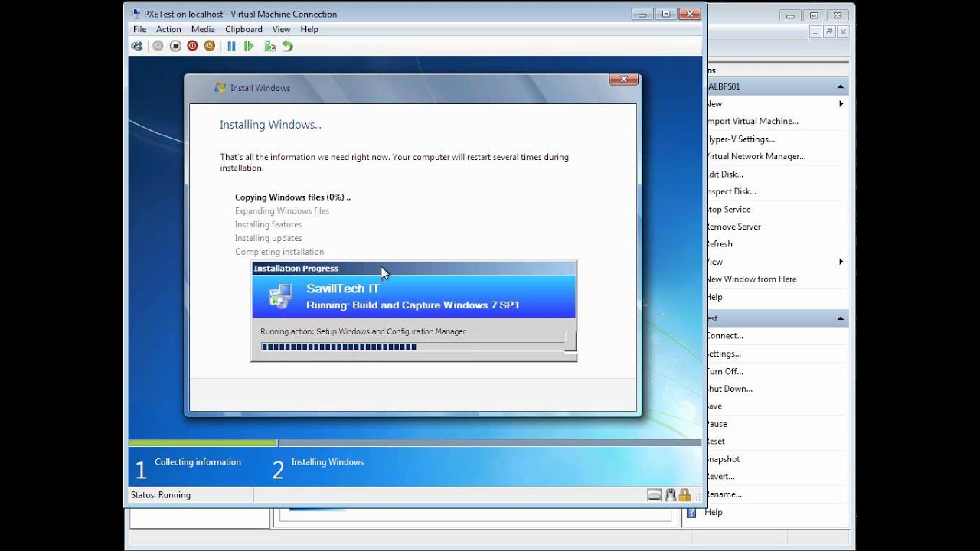The image size is (980, 551).
Task: Close the Install Windows dialog
Action: pyautogui.click(x=624, y=79)
